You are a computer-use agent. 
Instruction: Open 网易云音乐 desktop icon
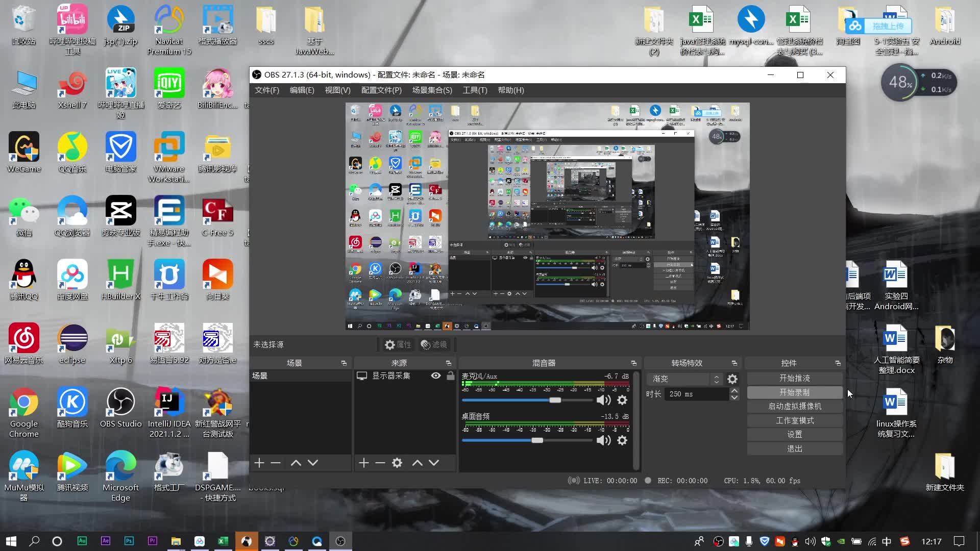24,344
